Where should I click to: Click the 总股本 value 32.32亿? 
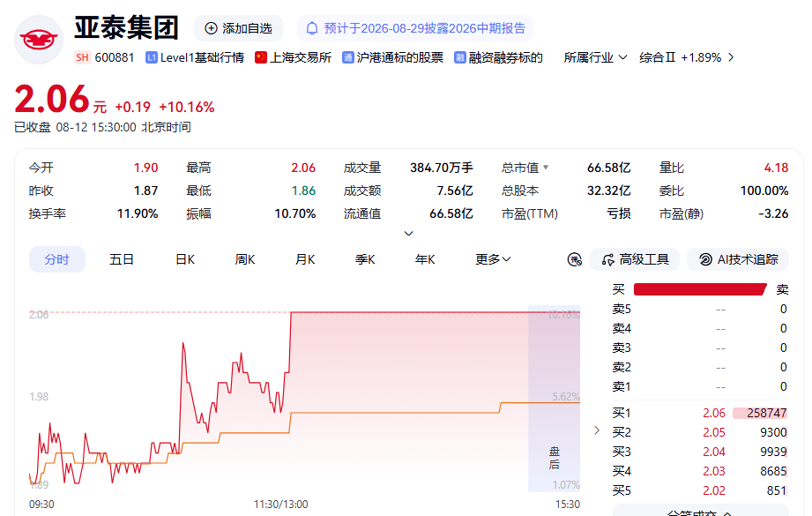pos(608,191)
